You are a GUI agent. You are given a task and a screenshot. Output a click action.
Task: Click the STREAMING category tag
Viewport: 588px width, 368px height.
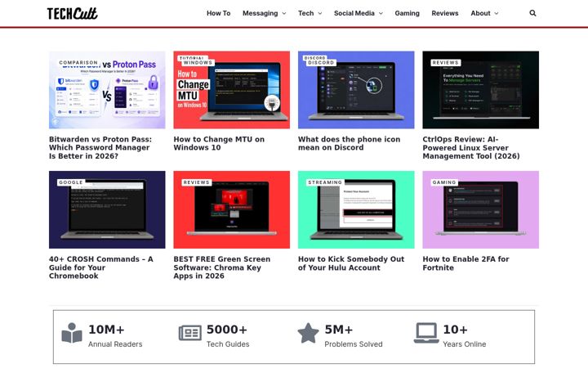325,182
